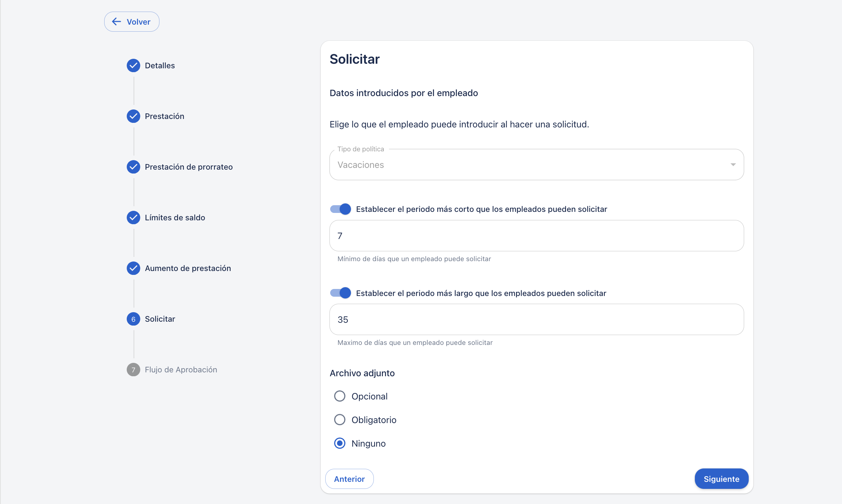Disable the longest period toggle
842x504 pixels.
[341, 293]
